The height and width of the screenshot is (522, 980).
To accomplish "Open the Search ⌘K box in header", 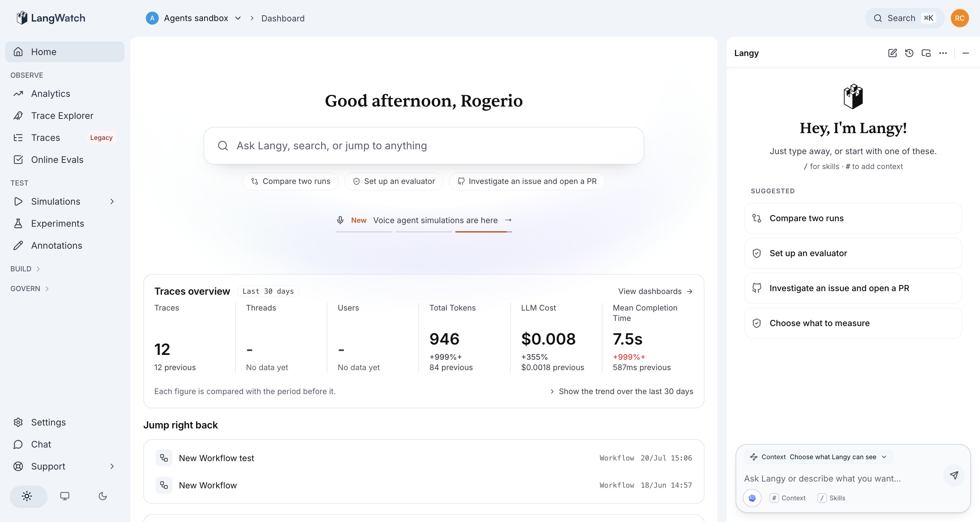I will pos(904,18).
